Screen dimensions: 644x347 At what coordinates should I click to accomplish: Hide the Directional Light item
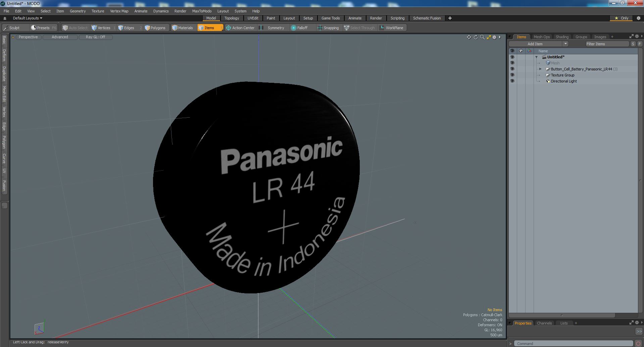512,81
